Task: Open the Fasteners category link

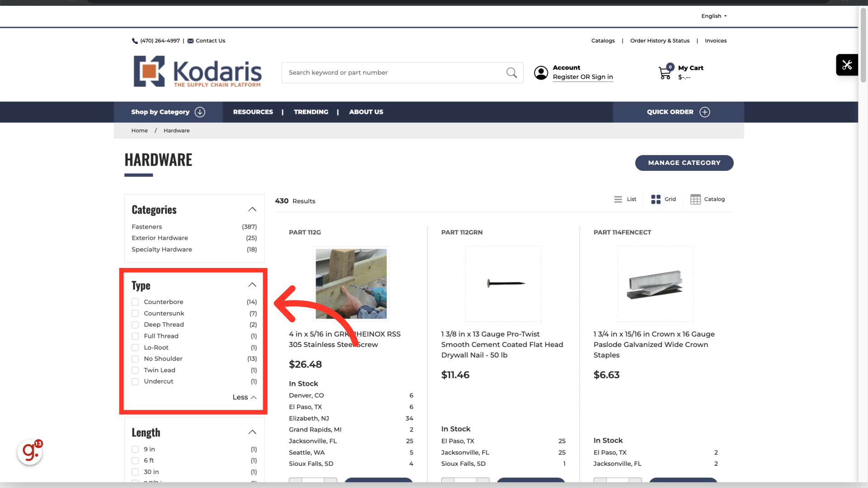Action: 146,227
